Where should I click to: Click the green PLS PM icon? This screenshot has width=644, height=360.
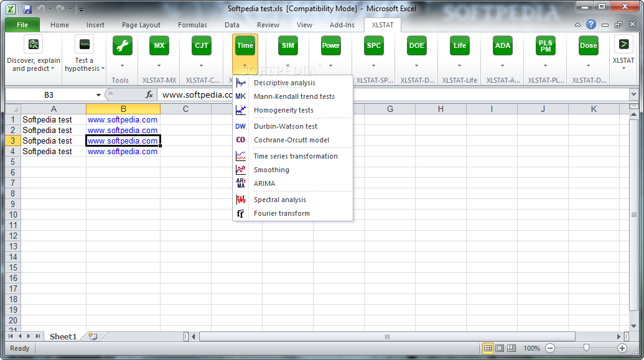click(546, 45)
